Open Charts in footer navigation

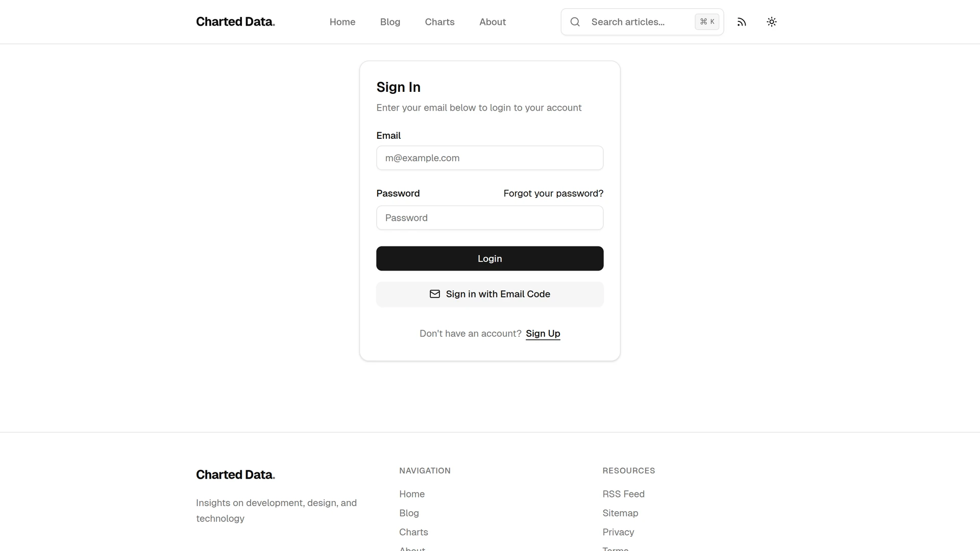point(413,532)
